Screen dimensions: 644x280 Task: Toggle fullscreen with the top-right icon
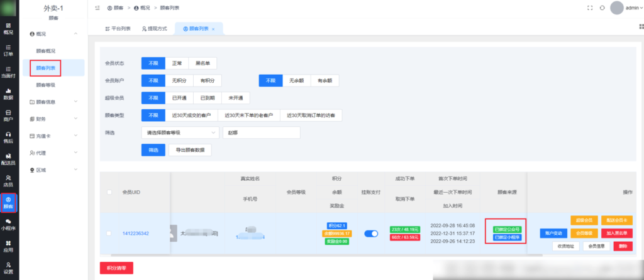590,8
